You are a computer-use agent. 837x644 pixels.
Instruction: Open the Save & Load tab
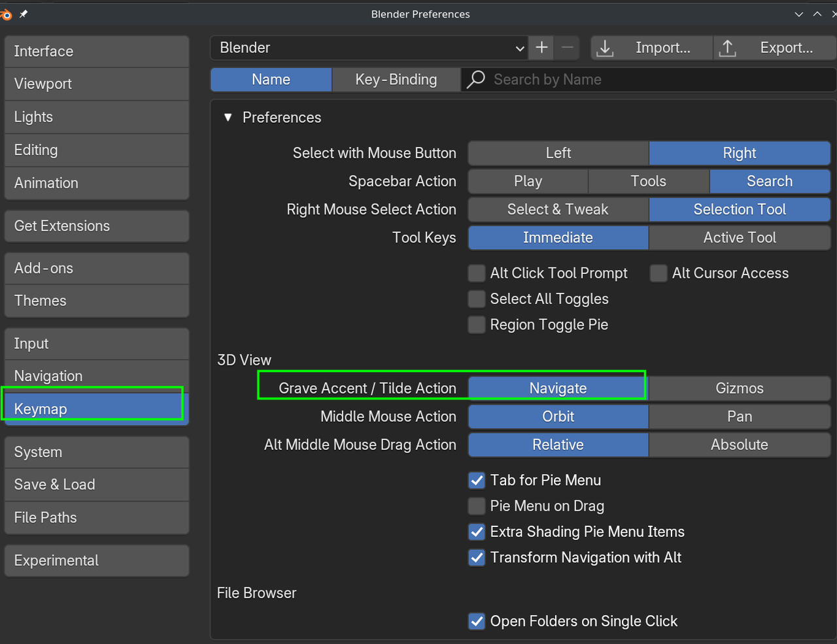[97, 484]
